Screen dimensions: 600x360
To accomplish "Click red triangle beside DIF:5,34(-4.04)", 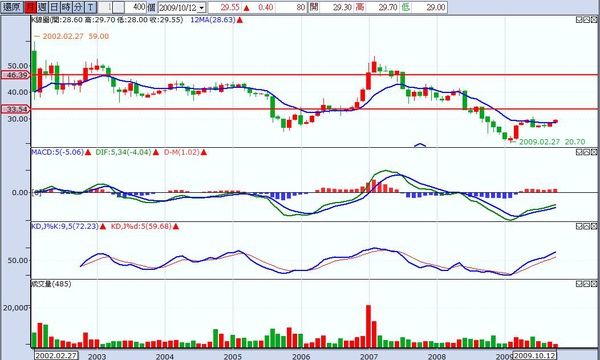I will (x=156, y=152).
